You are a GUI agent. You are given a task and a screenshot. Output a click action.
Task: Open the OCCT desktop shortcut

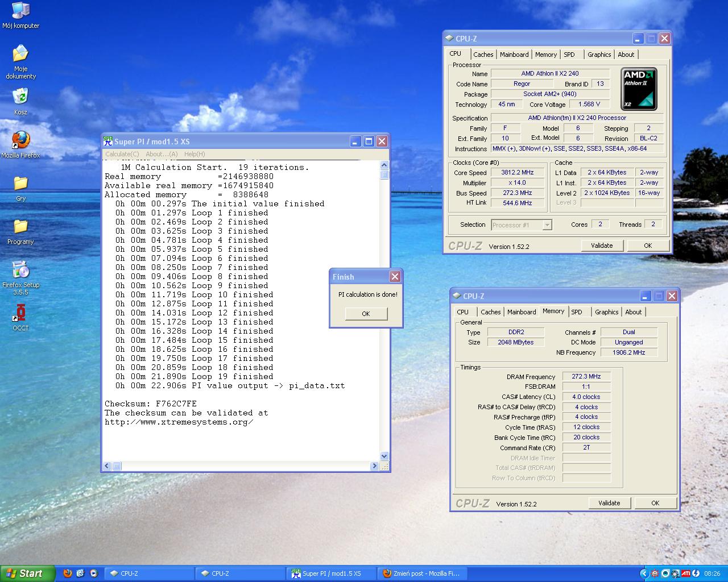[x=20, y=313]
